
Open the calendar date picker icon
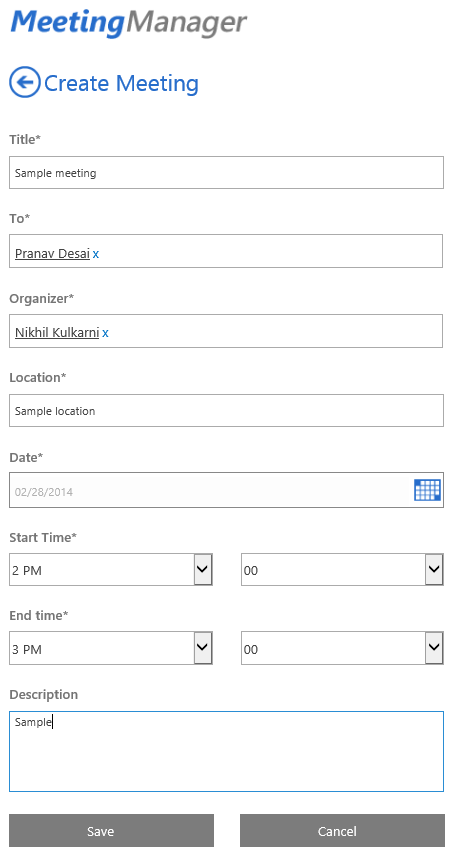coord(427,490)
